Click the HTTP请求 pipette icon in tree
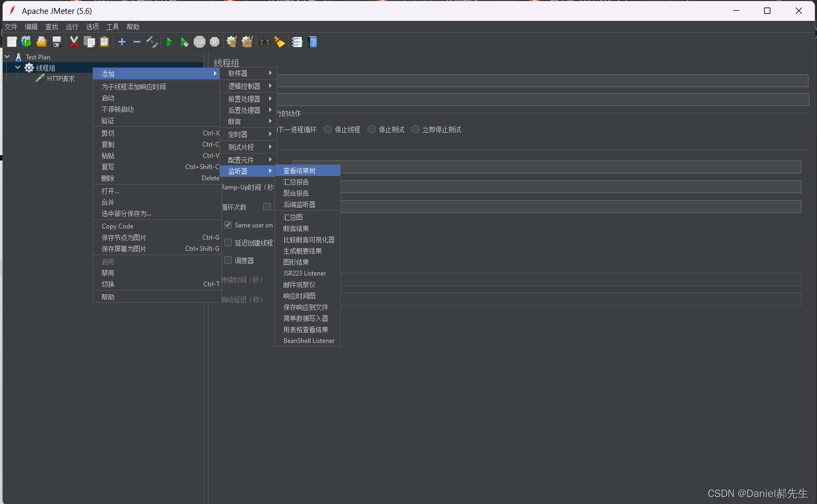Screen dimensions: 817x504 pyautogui.click(x=40, y=78)
